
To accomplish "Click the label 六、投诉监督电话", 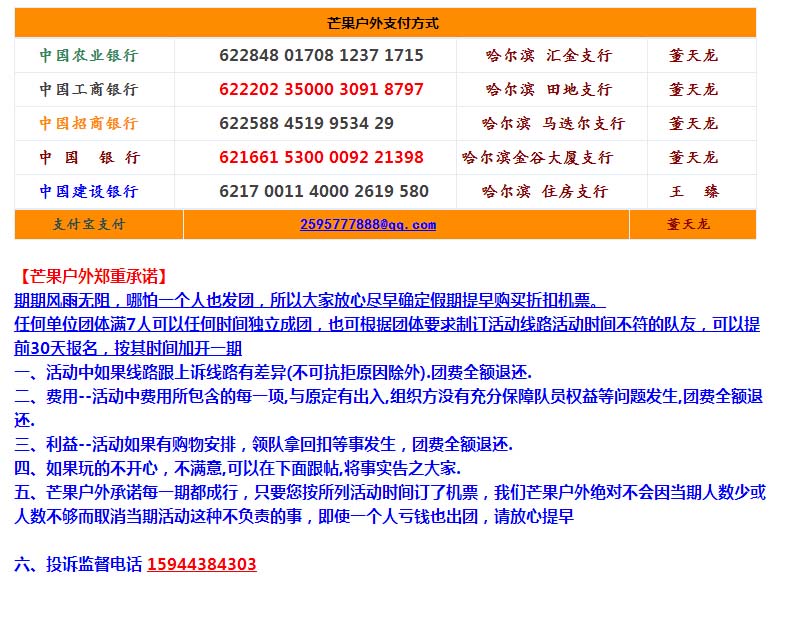I will [78, 564].
